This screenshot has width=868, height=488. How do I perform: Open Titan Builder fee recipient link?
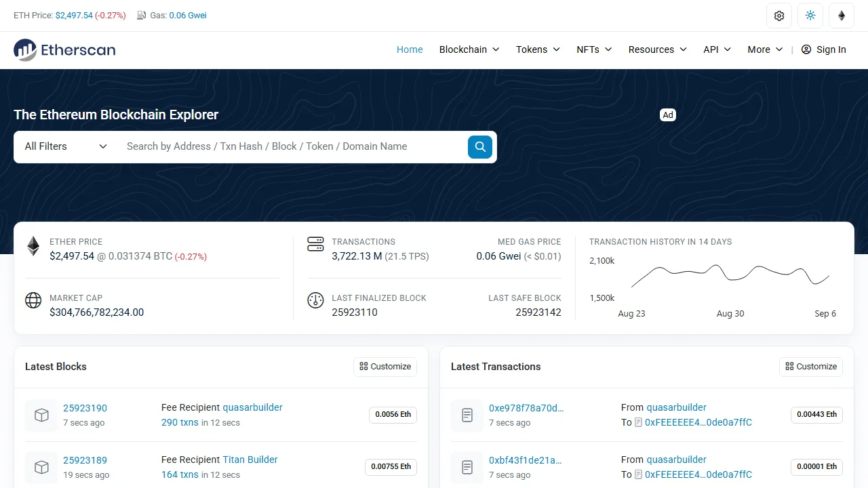(x=250, y=460)
